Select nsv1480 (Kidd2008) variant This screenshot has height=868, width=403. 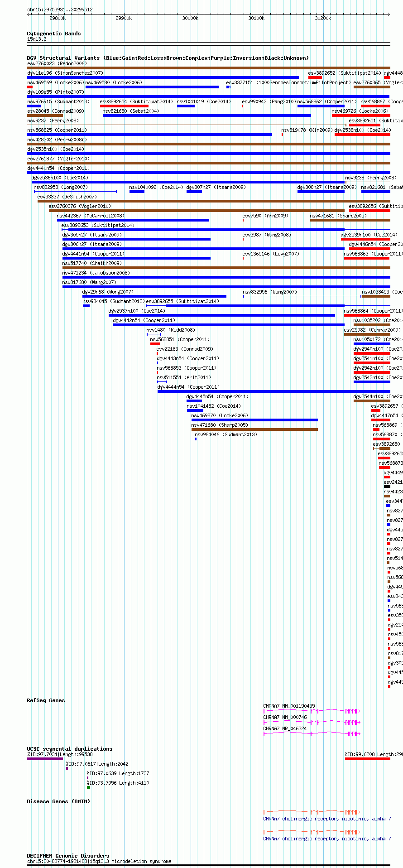(x=171, y=330)
